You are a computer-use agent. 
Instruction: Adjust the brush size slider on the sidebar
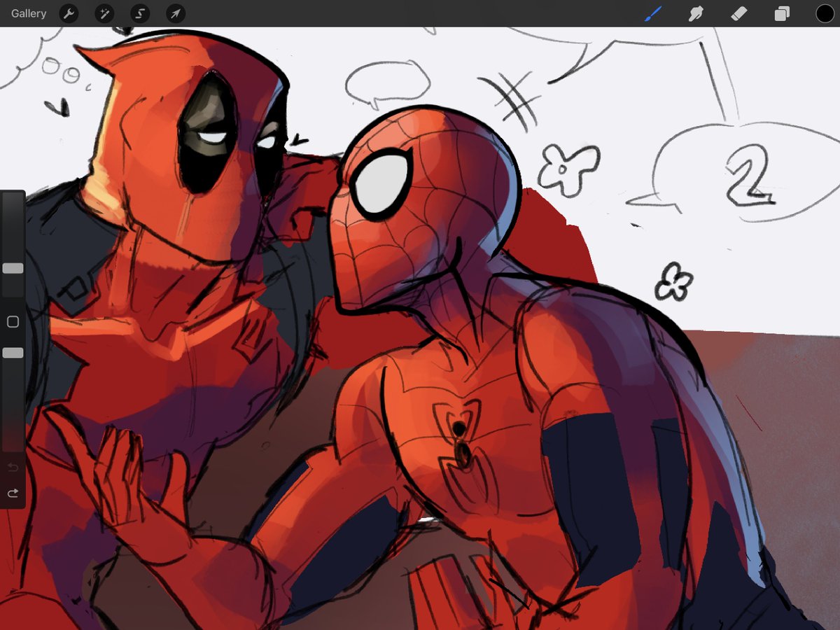pyautogui.click(x=12, y=268)
